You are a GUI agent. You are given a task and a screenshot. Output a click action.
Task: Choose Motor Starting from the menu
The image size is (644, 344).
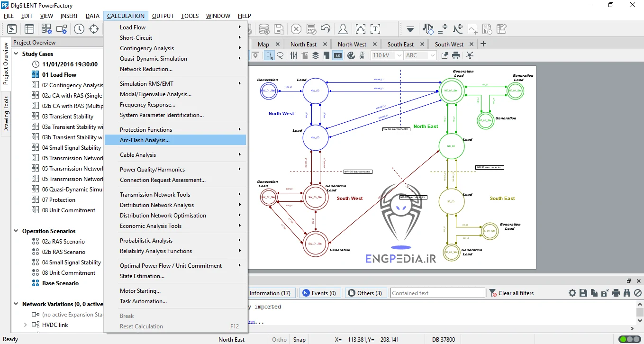tap(176, 291)
